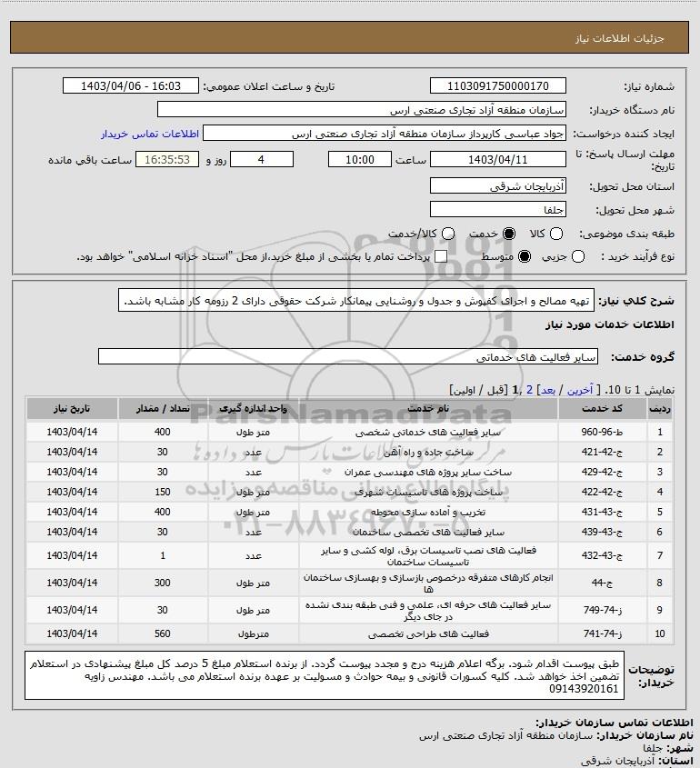The image size is (700, 768).
Task: Click the کد خدمت column header
Action: click(602, 408)
